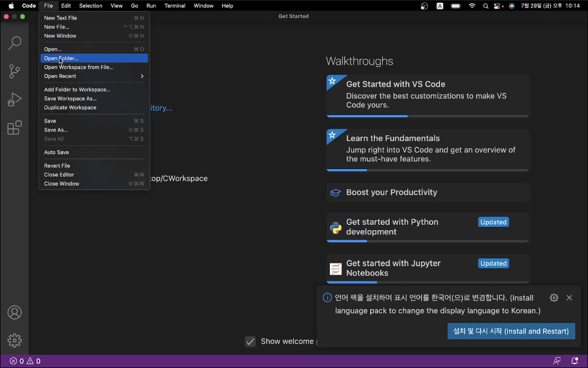The image size is (588, 368).
Task: Click Install and Restart button
Action: point(511,331)
